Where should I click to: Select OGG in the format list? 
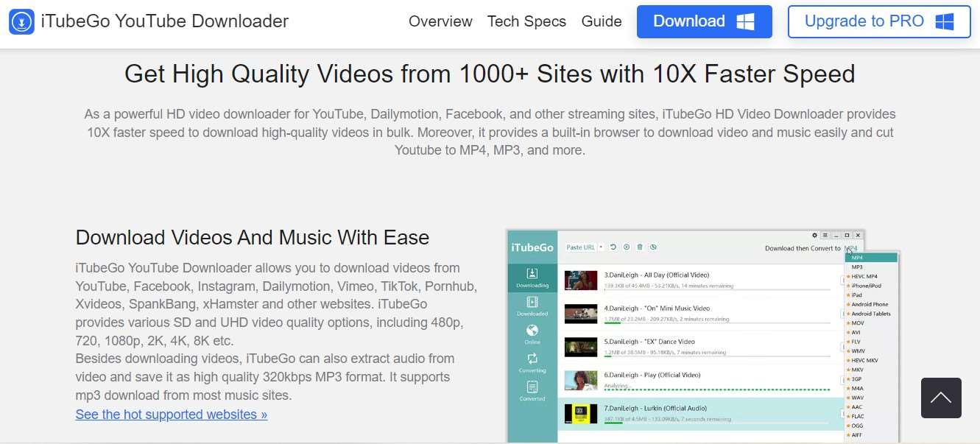coord(857,426)
